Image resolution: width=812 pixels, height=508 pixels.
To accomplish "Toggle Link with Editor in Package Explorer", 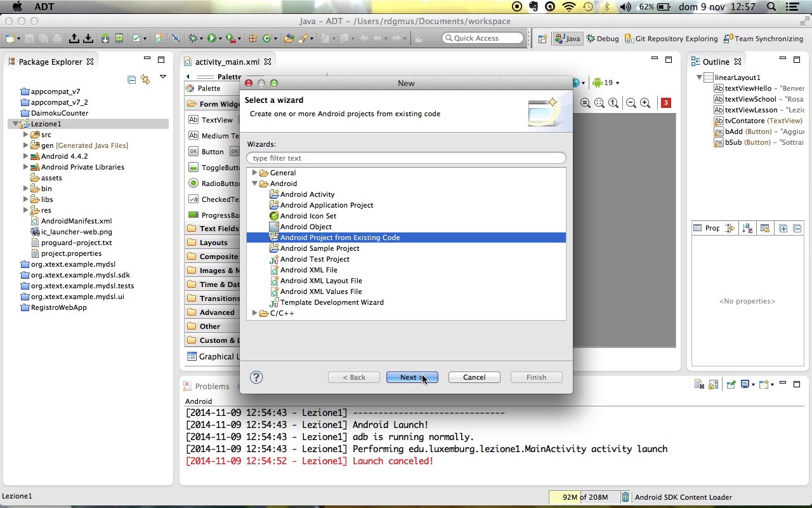I will coord(145,79).
